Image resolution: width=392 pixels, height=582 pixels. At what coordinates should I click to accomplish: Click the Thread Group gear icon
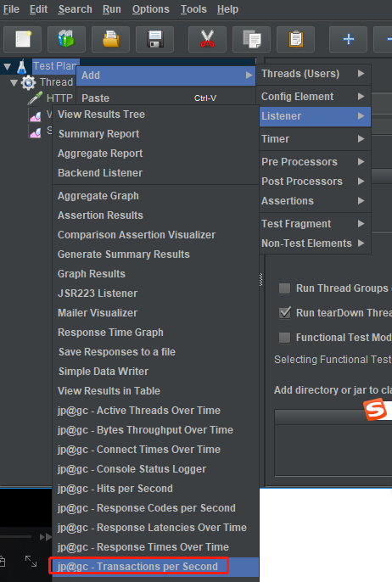point(29,82)
